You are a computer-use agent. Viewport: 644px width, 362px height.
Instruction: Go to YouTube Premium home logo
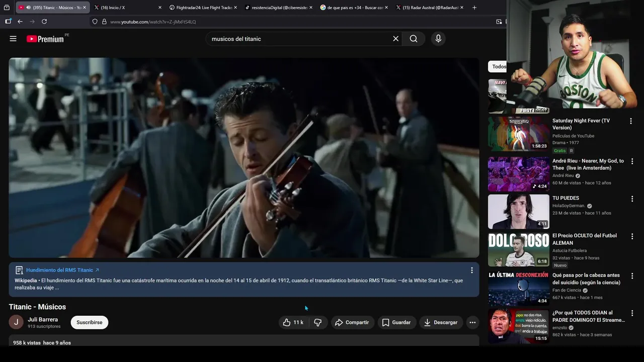pyautogui.click(x=45, y=39)
